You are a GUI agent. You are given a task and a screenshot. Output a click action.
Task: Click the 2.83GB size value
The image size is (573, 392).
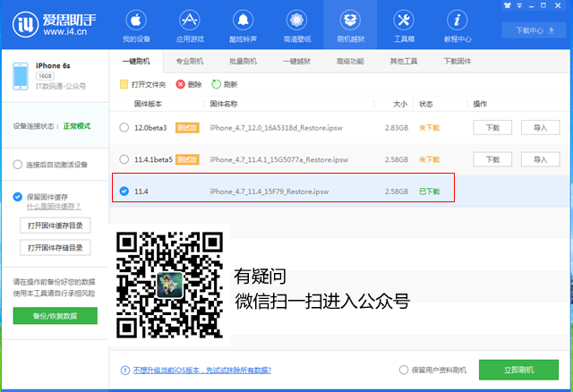[x=397, y=128]
